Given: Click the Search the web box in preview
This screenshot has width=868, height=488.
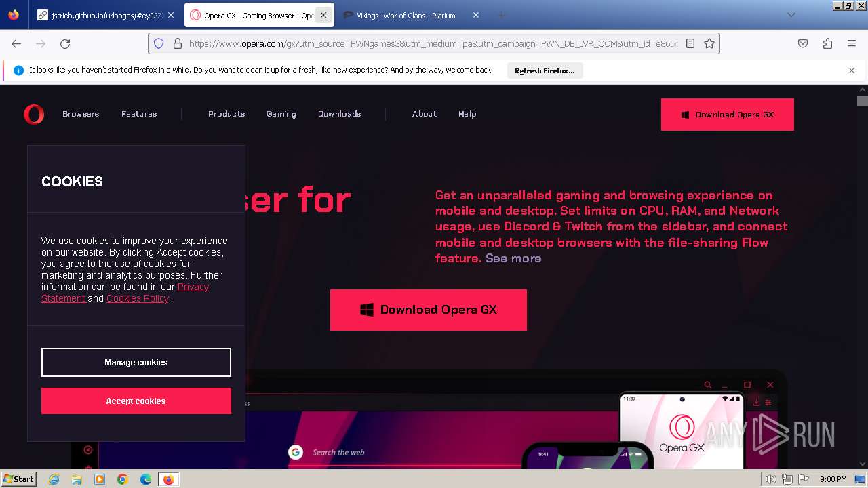Looking at the screenshot, I should (338, 452).
